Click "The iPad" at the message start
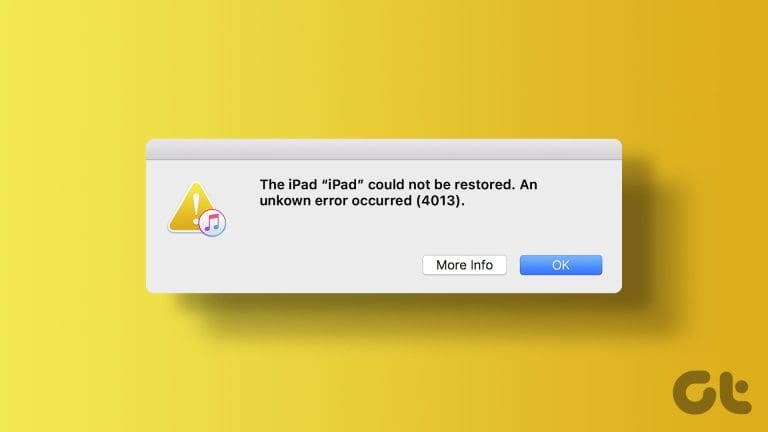The width and height of the screenshot is (768, 432). [288, 185]
